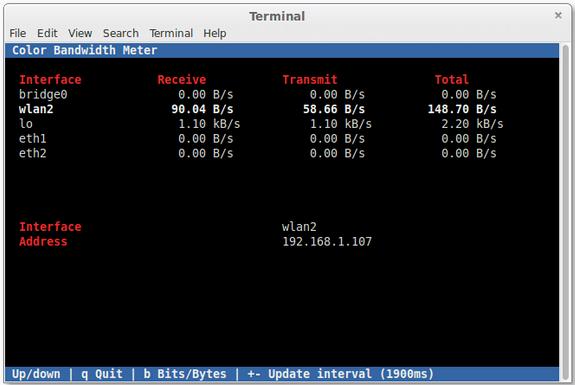This screenshot has width=575, height=385.
Task: Click the IP address 192.168.1.107
Action: (327, 242)
